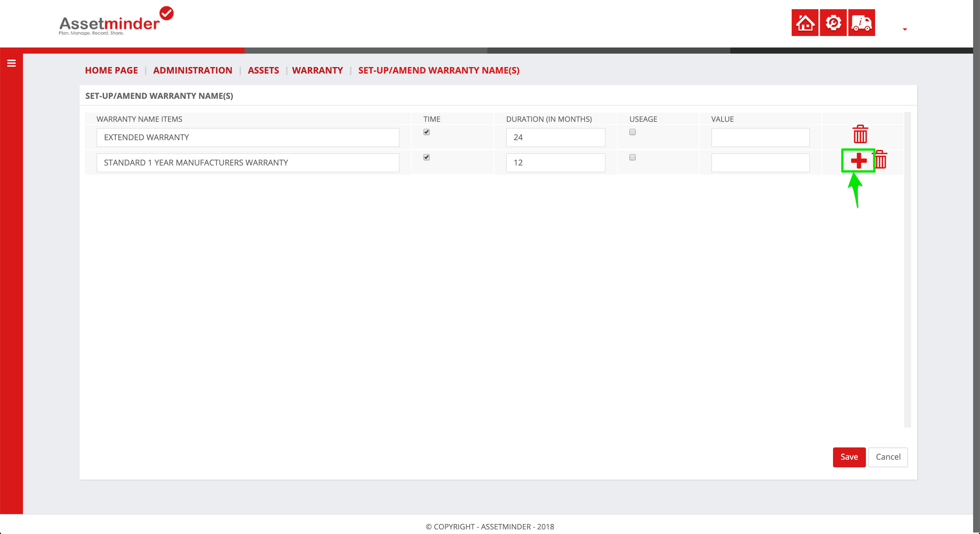Edit the Extended Warranty name field
980x534 pixels.
(x=248, y=138)
